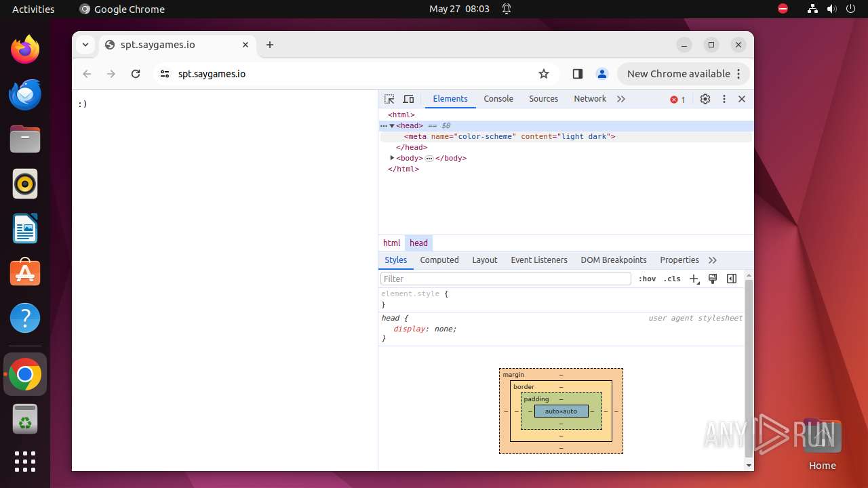Go forward in Chrome history
This screenshot has width=868, height=488.
111,74
